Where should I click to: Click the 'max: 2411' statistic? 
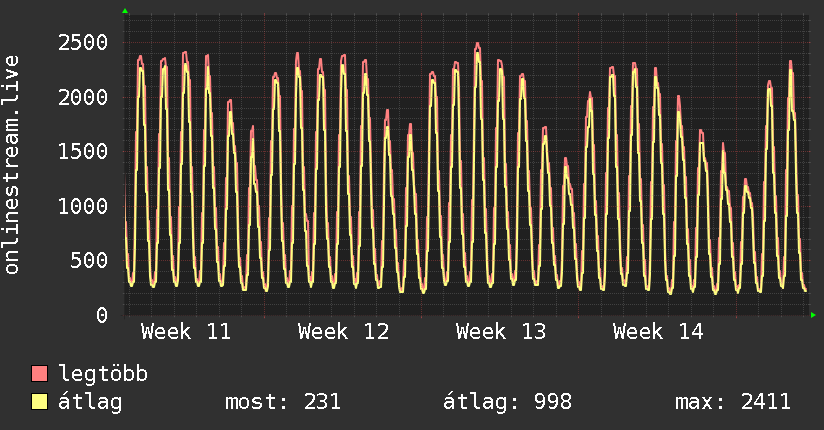click(x=733, y=403)
